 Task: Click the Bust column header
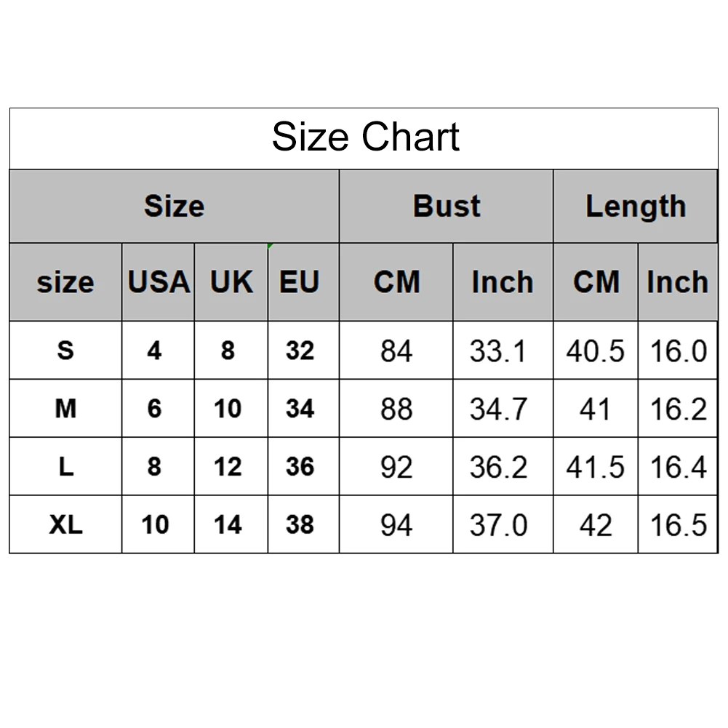[447, 207]
